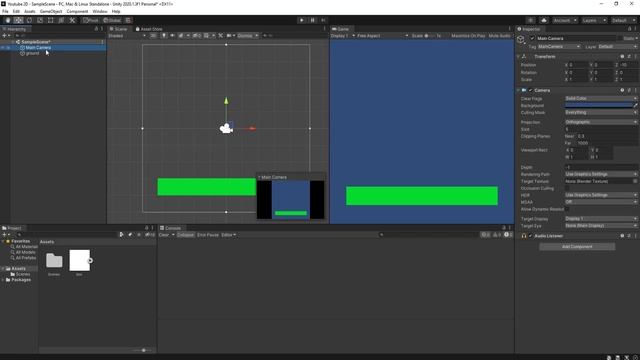Open the Clear Flags Solid Color dropdown
The width and height of the screenshot is (640, 360).
tap(601, 98)
